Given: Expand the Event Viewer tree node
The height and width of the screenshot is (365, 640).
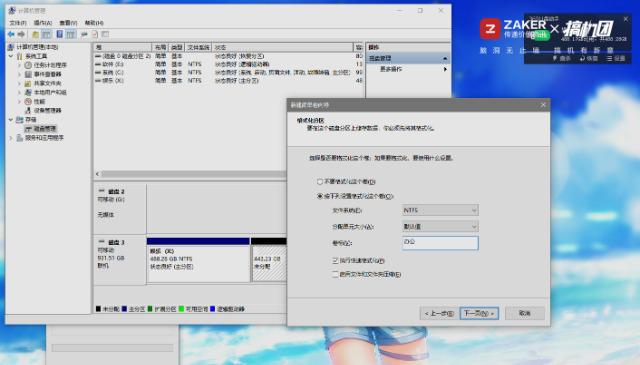Looking at the screenshot, I should click(19, 74).
